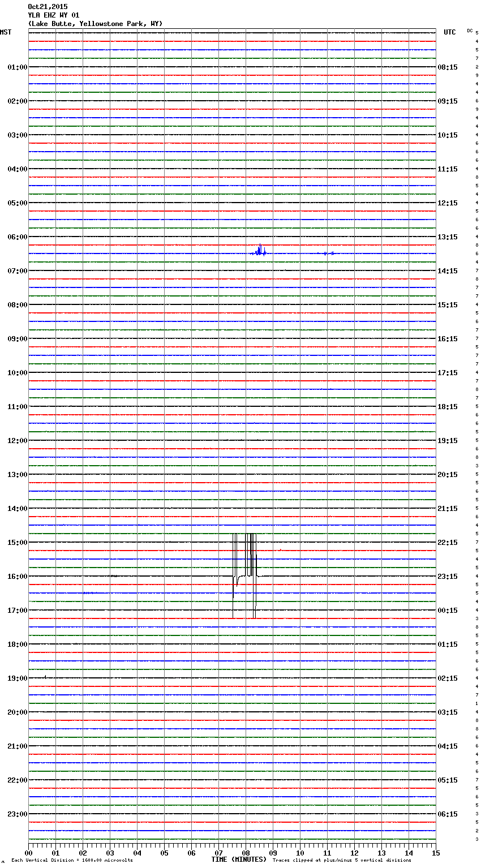The height and width of the screenshot is (868, 481).
Task: Click the vertical division microvolts scale note
Action: coord(72,860)
